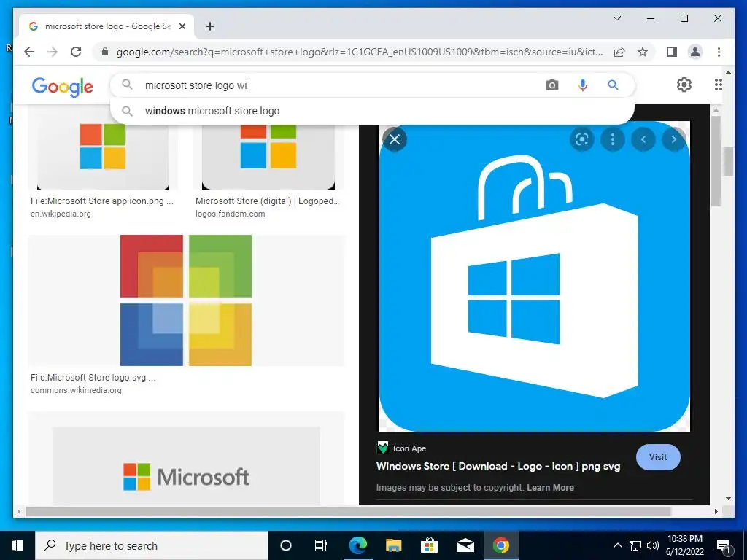Open the tab search dropdown chevron
The height and width of the screenshot is (560, 747).
tap(617, 18)
